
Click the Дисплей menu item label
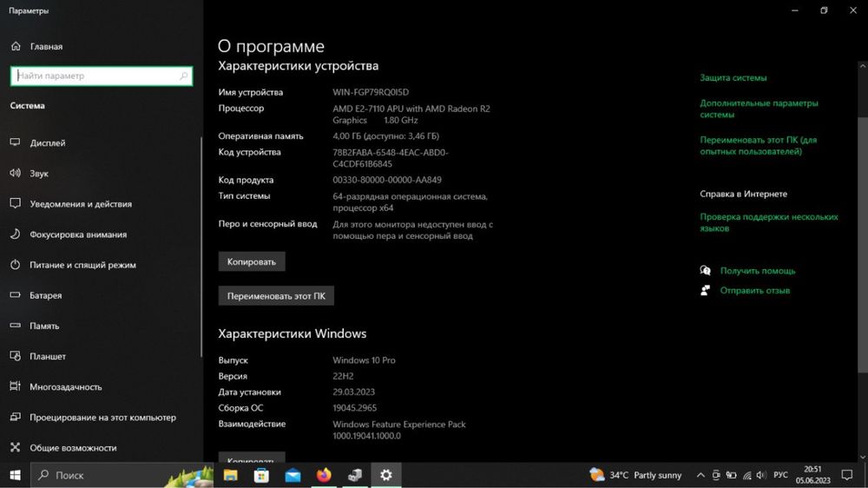pos(48,143)
